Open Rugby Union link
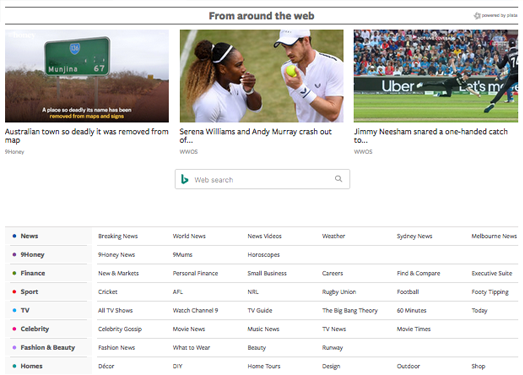Image resolution: width=523 pixels, height=375 pixels. click(339, 292)
